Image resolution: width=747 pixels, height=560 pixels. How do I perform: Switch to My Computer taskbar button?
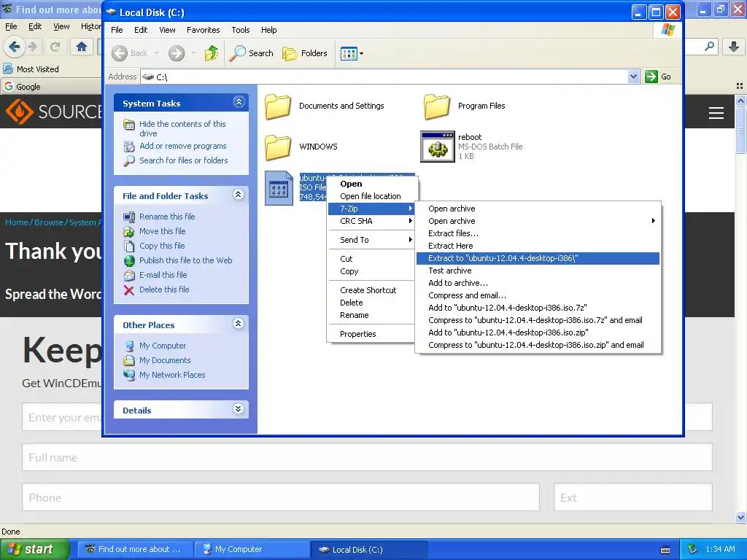[x=252, y=550]
